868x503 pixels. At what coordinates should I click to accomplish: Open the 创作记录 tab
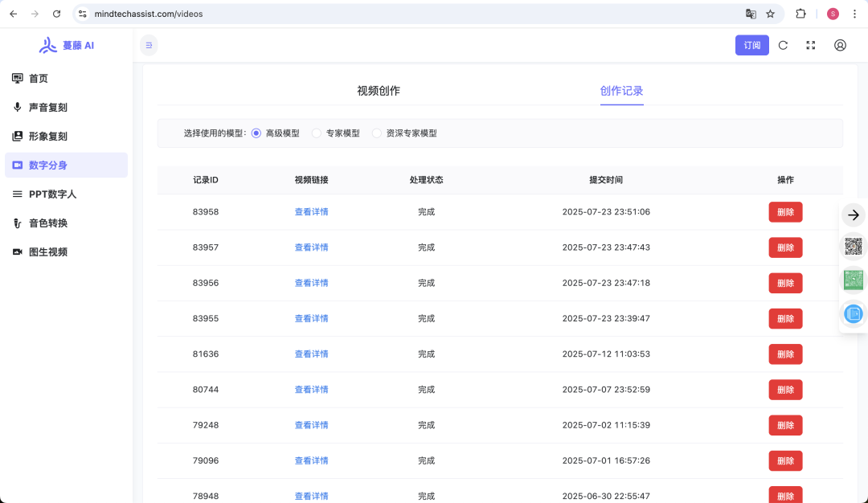(621, 91)
